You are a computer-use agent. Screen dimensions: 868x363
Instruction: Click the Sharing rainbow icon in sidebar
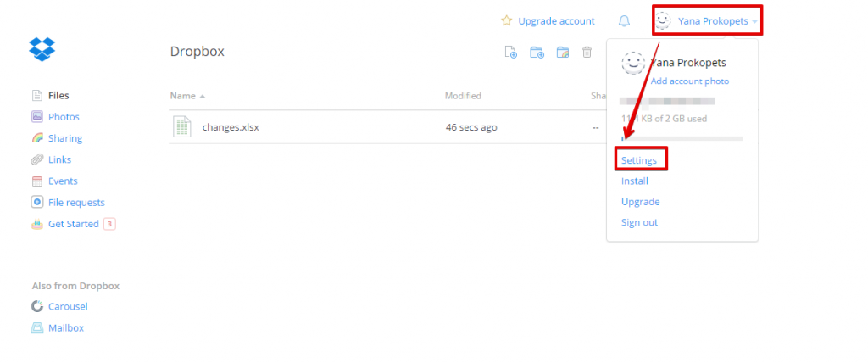[x=37, y=138]
